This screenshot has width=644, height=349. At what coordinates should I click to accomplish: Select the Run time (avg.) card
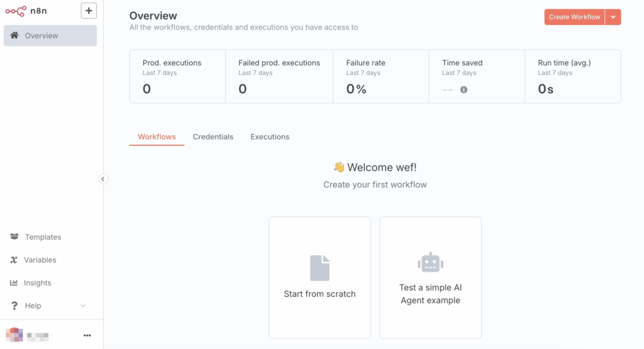click(x=573, y=76)
